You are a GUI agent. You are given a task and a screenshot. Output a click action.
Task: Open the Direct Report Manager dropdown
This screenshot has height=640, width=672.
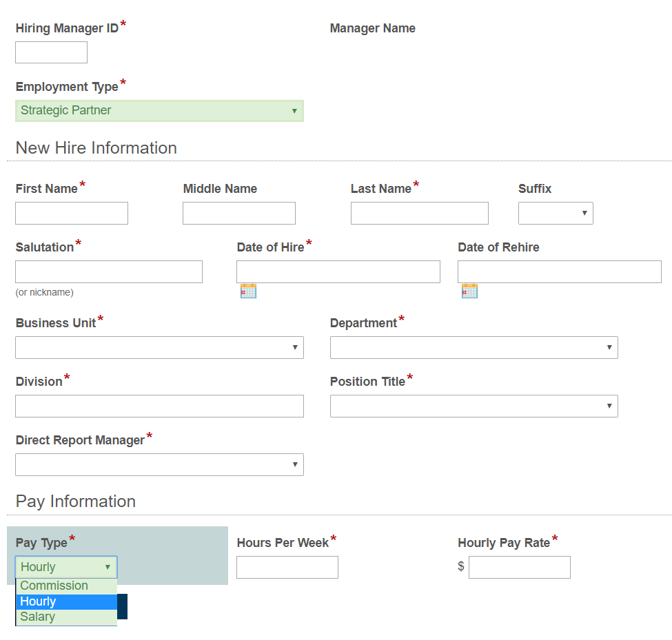(159, 465)
